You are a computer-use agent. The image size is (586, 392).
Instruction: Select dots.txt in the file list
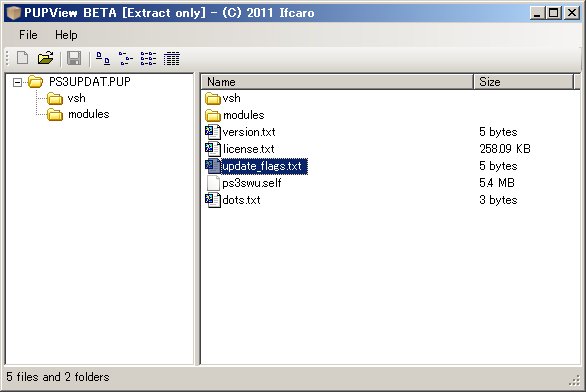tap(241, 200)
